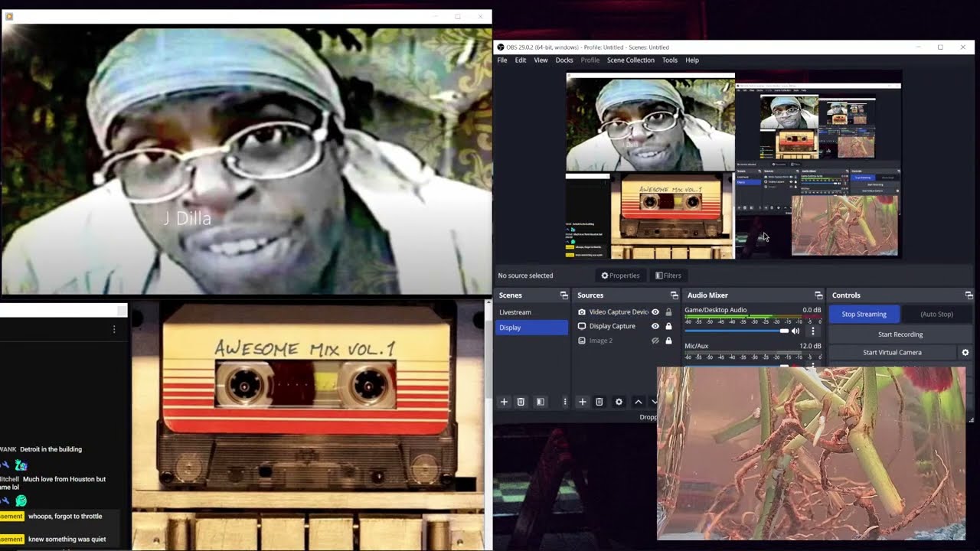Image resolution: width=980 pixels, height=551 pixels.
Task: Click Video Capture Device camera icon
Action: pos(582,312)
